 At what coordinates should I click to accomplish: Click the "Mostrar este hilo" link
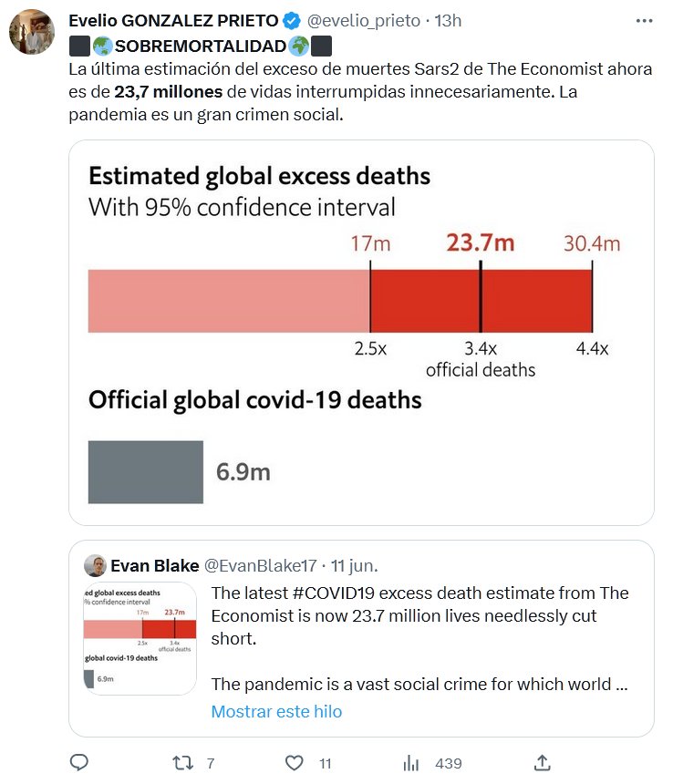click(276, 711)
